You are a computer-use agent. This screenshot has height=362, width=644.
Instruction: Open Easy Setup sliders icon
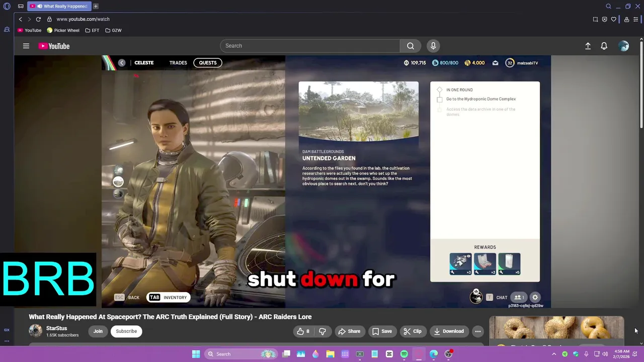coord(636,19)
